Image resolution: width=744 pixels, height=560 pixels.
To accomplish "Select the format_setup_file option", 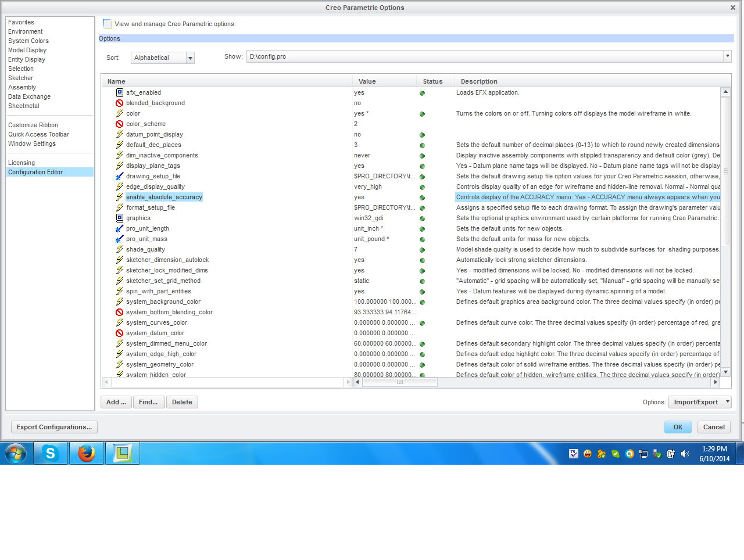I will (x=151, y=207).
